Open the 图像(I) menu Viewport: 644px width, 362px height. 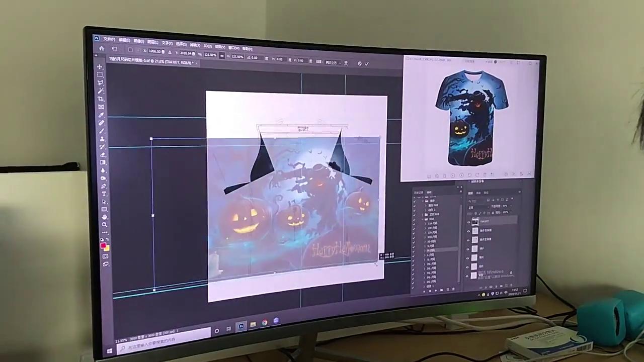[139, 41]
